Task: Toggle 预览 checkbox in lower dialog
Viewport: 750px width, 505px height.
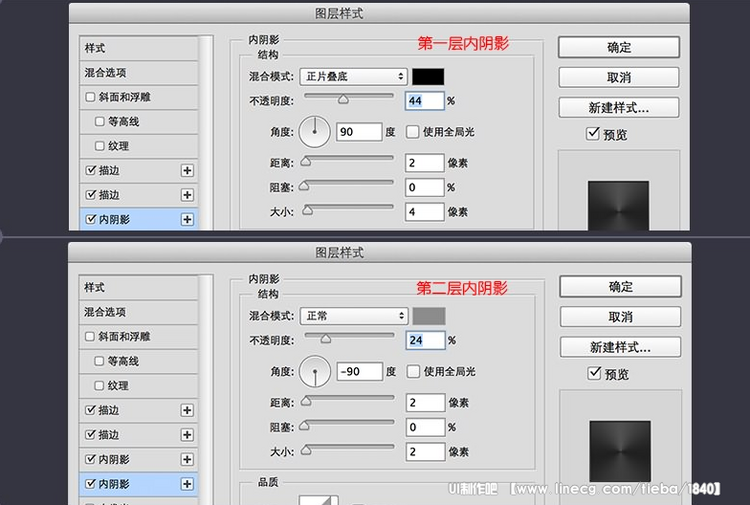Action: pyautogui.click(x=594, y=373)
